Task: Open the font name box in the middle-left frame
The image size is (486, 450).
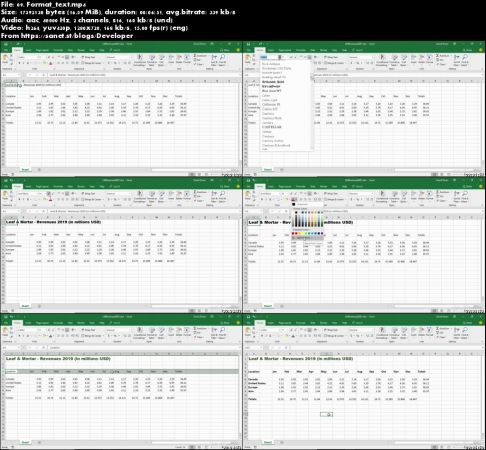Action: 27,194
